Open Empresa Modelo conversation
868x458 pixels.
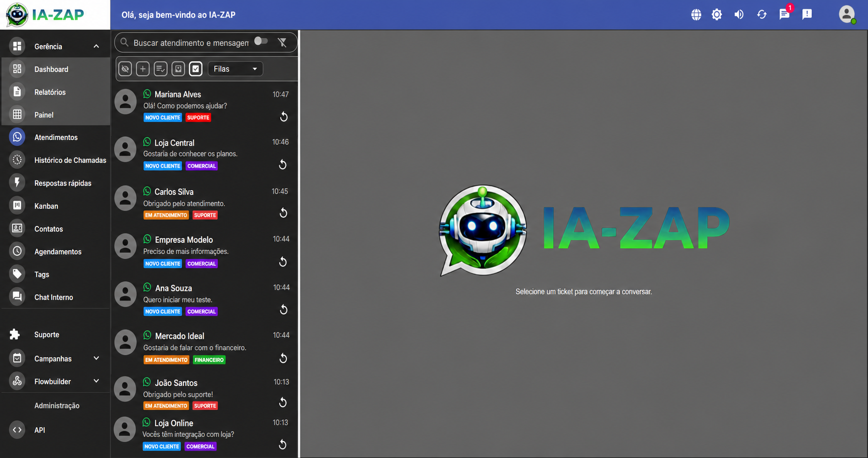205,251
